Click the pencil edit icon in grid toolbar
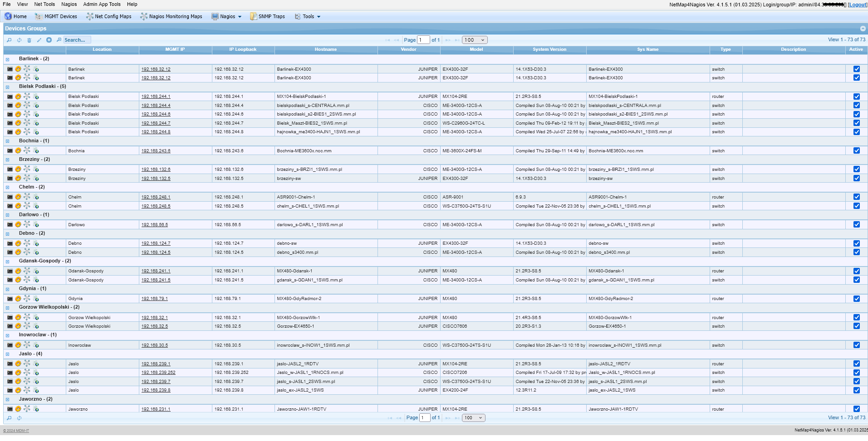The image size is (868, 441). click(39, 40)
